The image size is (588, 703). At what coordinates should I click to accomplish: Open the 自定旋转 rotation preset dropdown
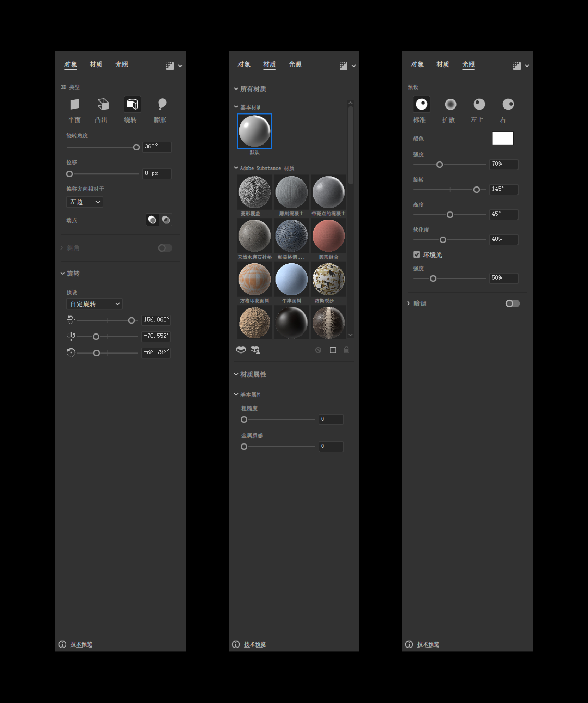click(x=94, y=304)
